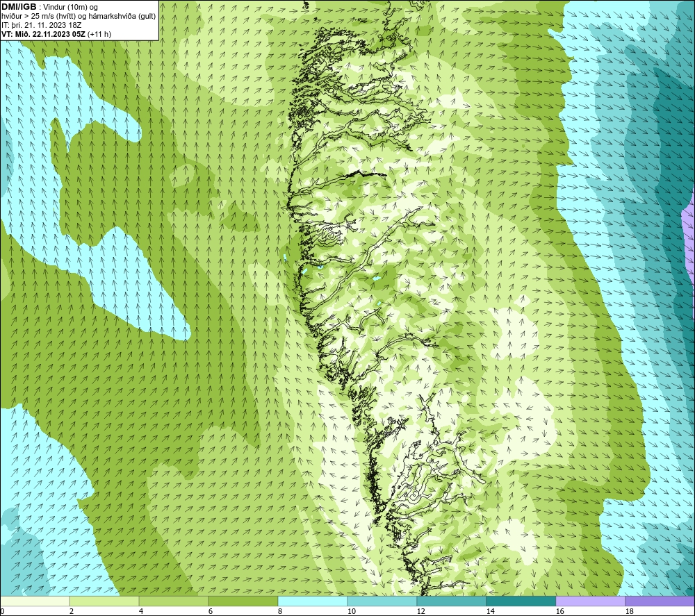
Task: Click the 14–16 m/s dark teal legend swatch
Action: click(x=521, y=601)
